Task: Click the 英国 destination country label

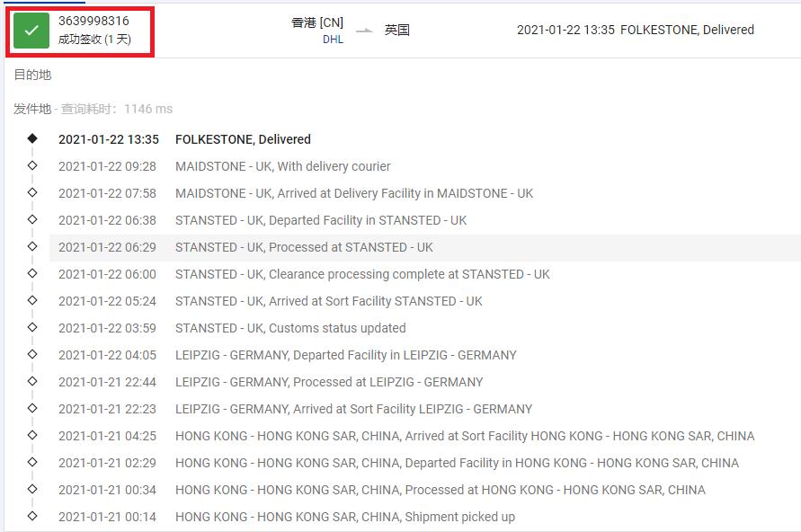Action: tap(397, 30)
